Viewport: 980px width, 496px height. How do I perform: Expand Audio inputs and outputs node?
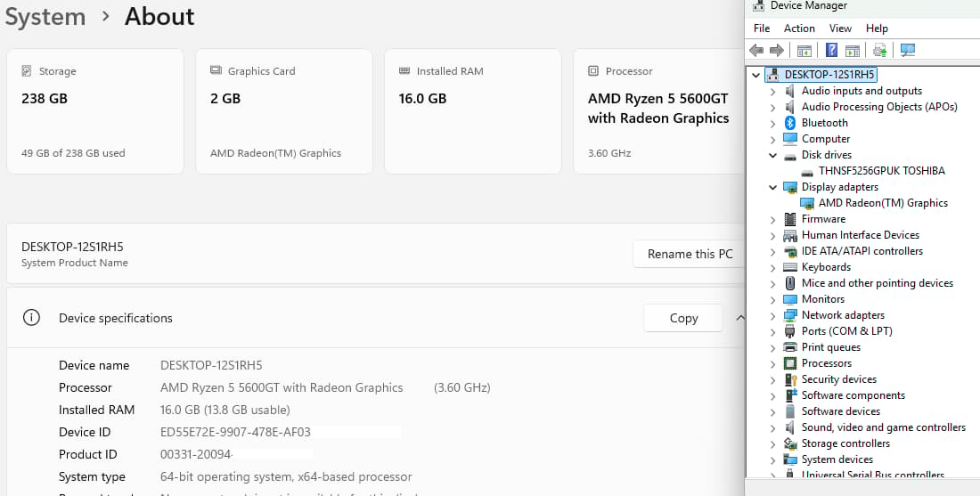click(773, 91)
